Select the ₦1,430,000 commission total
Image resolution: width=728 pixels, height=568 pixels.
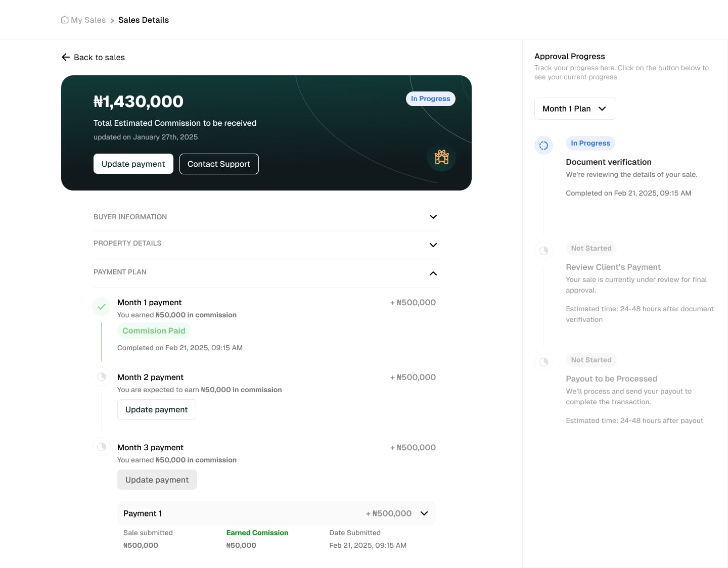pos(139,102)
